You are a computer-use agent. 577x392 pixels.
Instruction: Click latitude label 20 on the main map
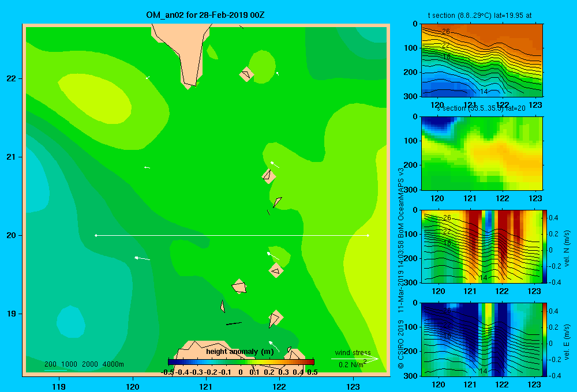click(12, 235)
